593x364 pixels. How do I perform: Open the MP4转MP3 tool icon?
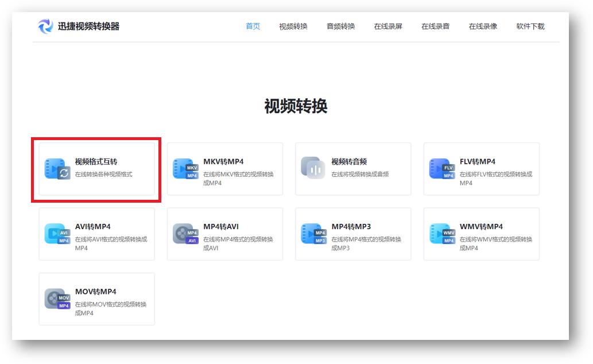[x=313, y=234]
